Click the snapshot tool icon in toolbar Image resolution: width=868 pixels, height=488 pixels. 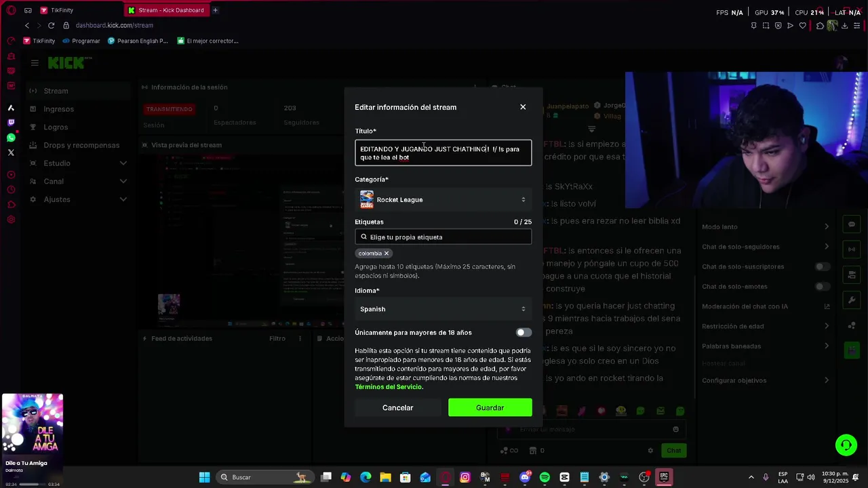pyautogui.click(x=766, y=26)
